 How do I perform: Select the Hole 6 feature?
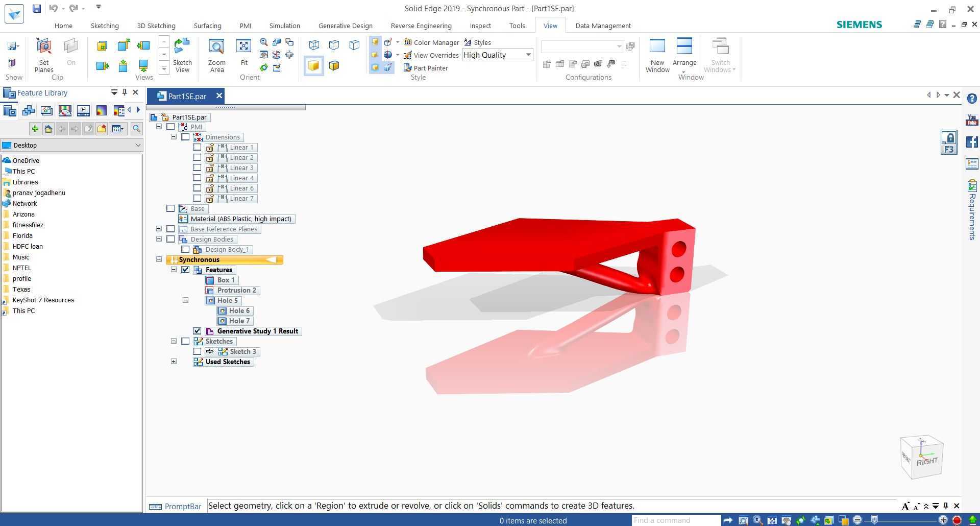(x=234, y=310)
